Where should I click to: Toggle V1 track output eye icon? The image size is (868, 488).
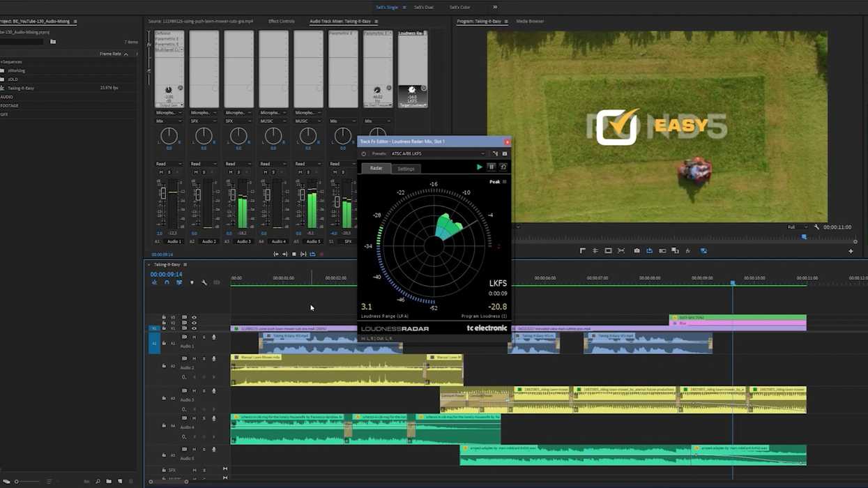[194, 328]
